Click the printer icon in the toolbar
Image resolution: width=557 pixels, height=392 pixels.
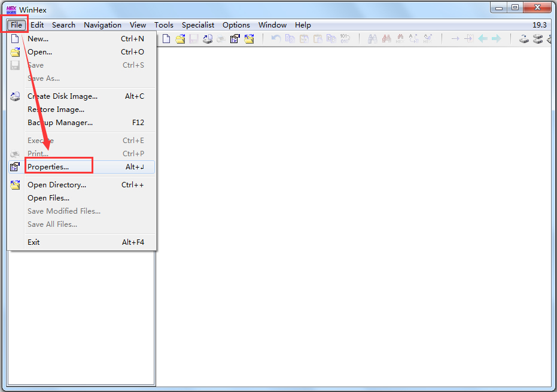221,39
